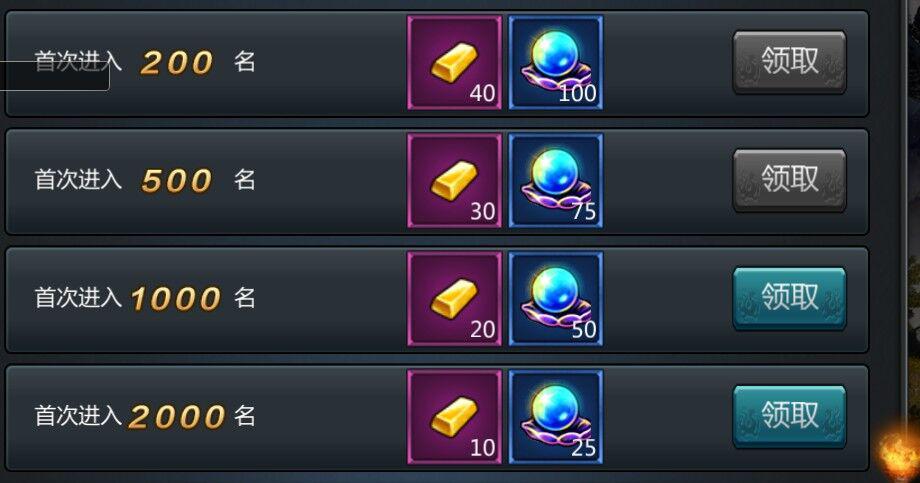Click the 首次进入 2000 名 label
Screen dimensions: 920x483
click(145, 416)
